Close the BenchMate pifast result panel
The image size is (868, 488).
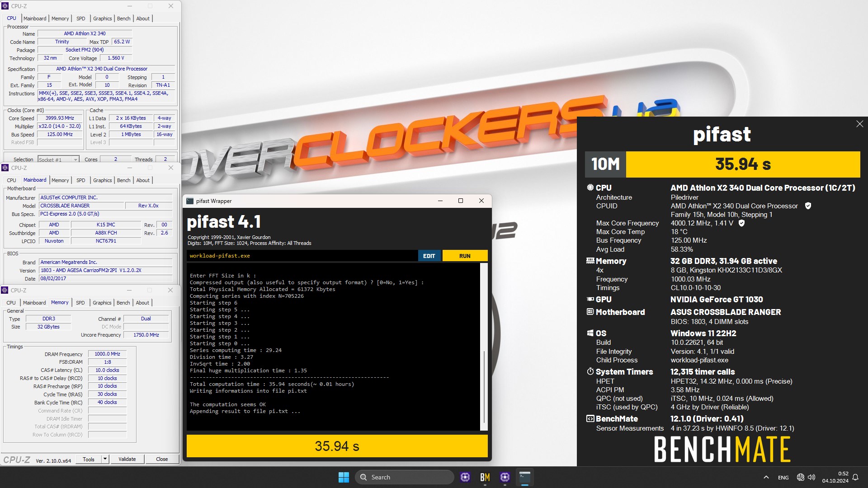(x=859, y=124)
